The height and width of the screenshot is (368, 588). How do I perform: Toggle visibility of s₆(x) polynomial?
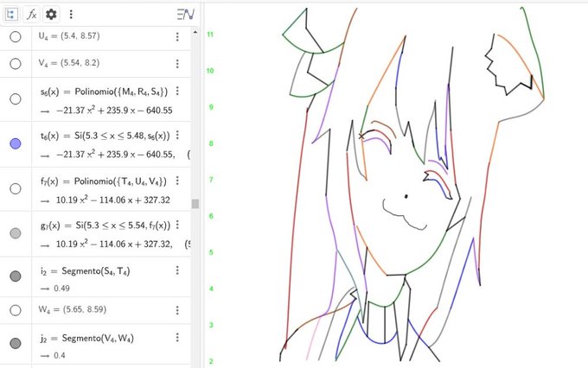(x=16, y=99)
